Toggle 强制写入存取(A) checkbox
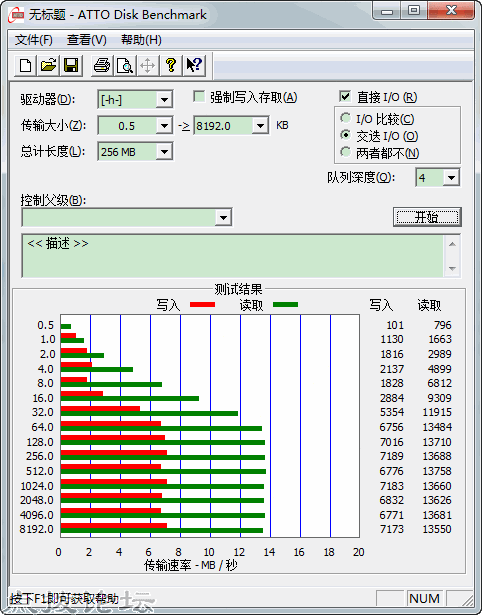The height and width of the screenshot is (615, 482). pos(199,96)
